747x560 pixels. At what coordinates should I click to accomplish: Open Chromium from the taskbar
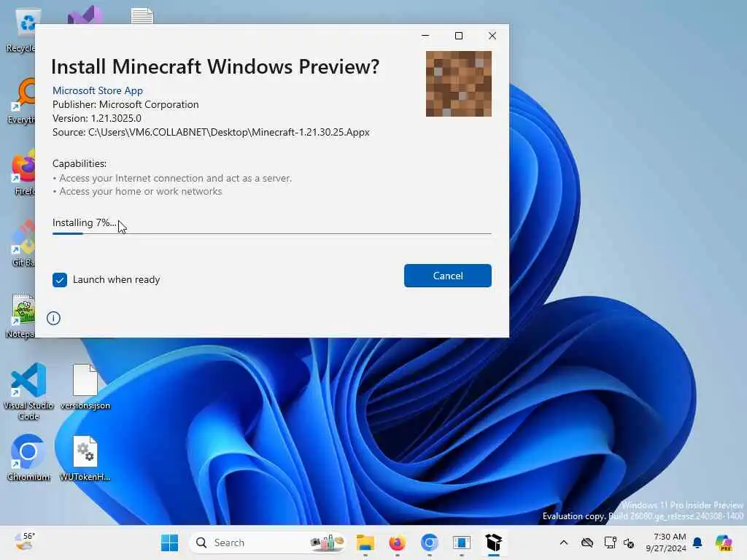pyautogui.click(x=429, y=542)
